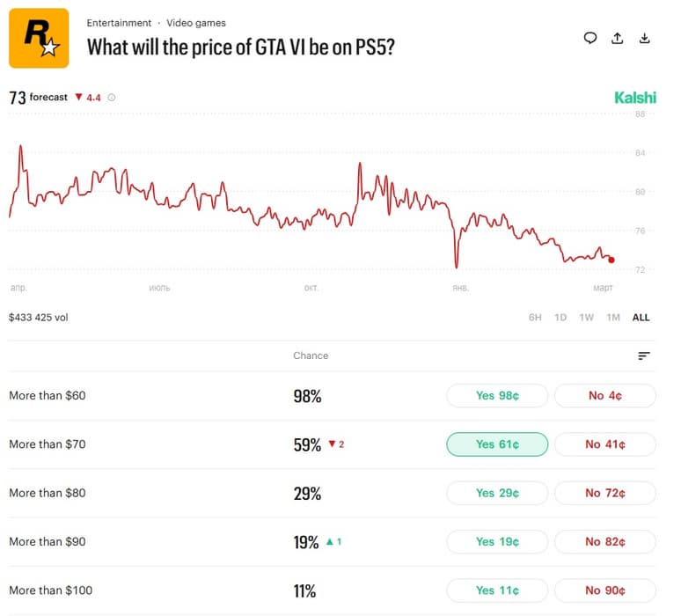
Task: Click the Kalshi logo
Action: pos(635,98)
